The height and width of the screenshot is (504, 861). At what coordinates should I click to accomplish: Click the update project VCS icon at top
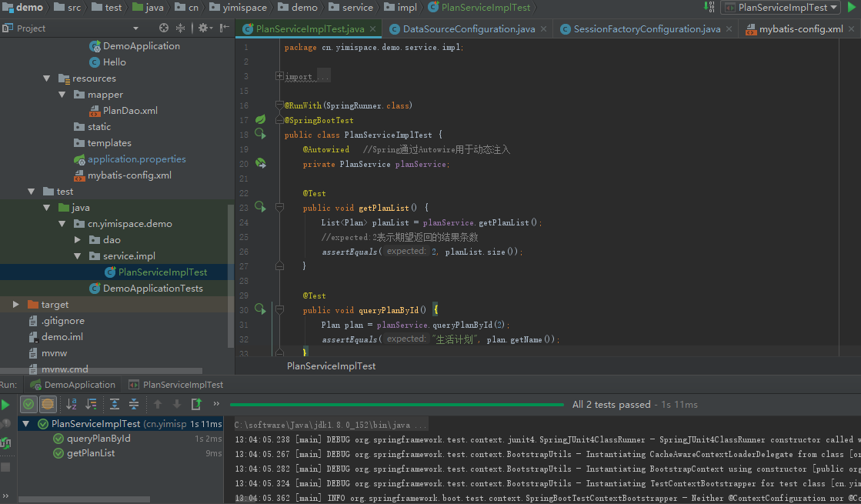click(709, 7)
